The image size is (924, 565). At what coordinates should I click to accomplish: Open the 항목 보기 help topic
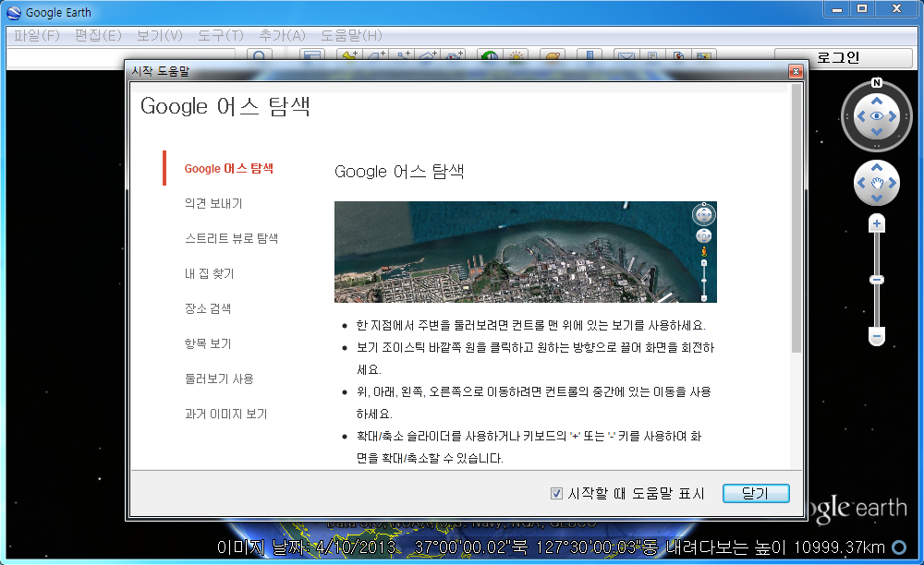click(208, 343)
